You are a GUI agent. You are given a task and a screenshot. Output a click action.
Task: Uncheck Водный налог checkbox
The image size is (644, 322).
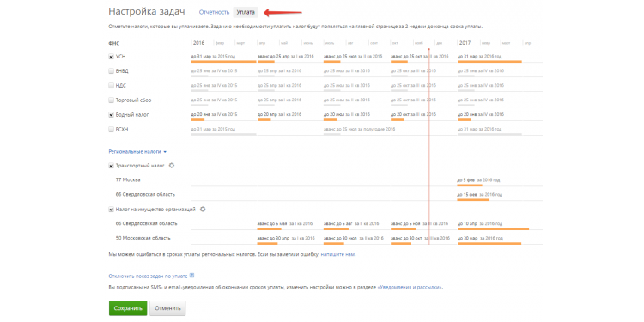tap(111, 114)
